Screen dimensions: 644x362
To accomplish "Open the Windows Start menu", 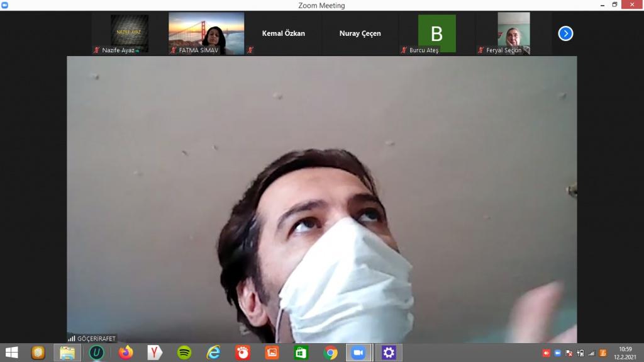I will (11, 353).
